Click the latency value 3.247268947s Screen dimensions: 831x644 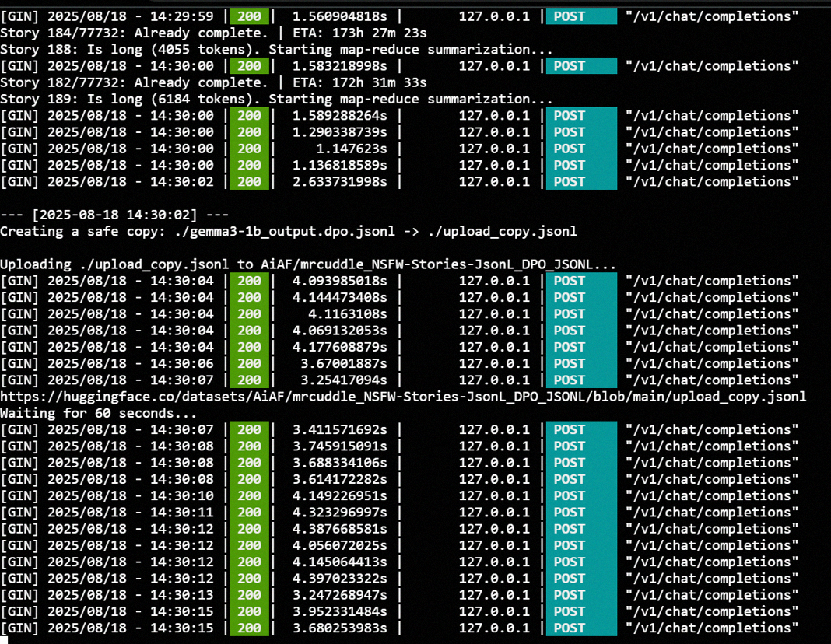coord(340,595)
